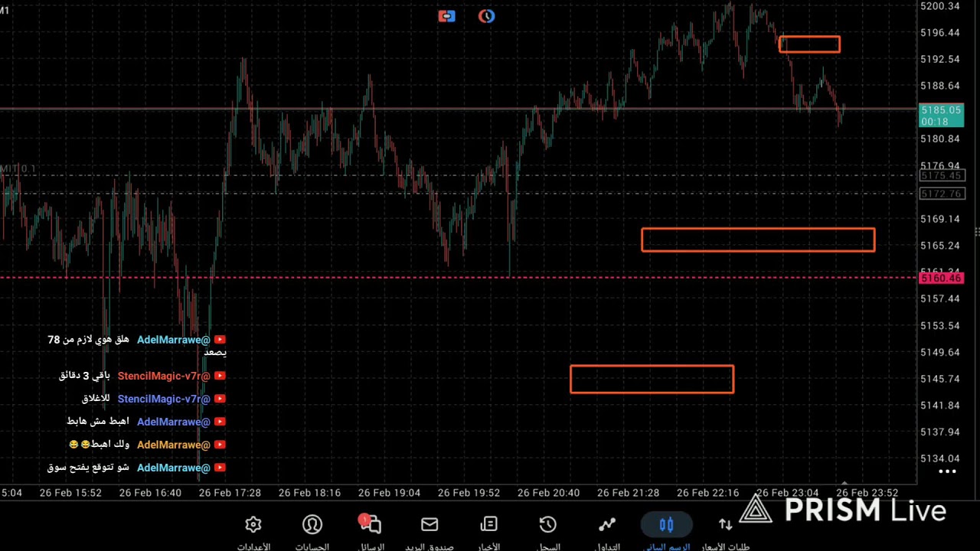Click time axis label 26 Feb 20:40
980x551 pixels.
548,493
